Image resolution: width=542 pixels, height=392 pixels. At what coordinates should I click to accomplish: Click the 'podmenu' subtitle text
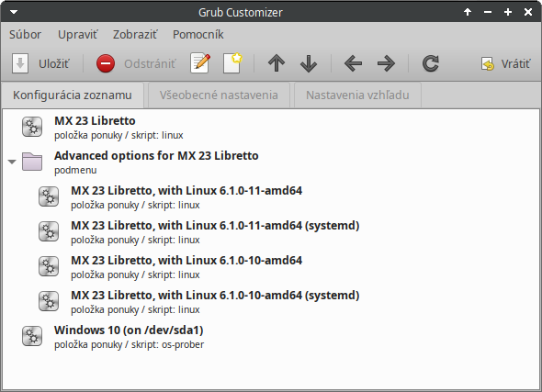point(75,170)
